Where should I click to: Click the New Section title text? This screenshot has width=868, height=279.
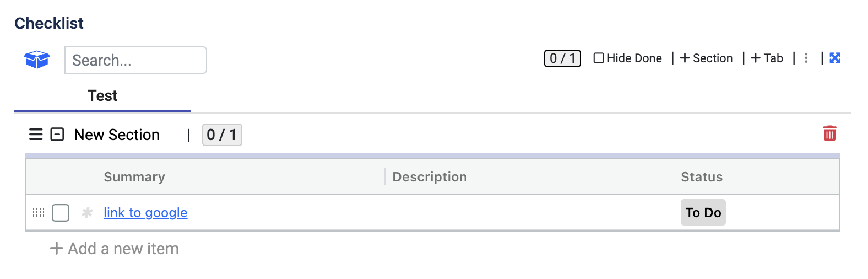117,135
